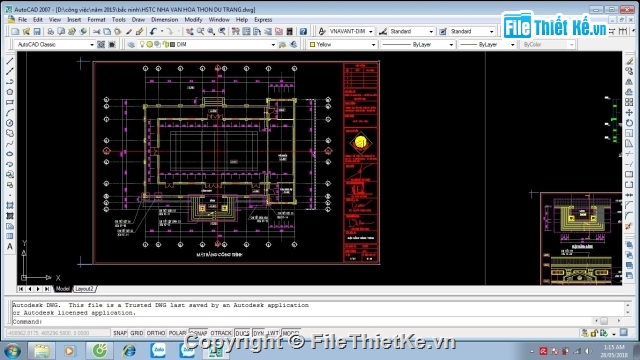Open the Yellow color control dropdown
This screenshot has width=640, height=360.
373,44
